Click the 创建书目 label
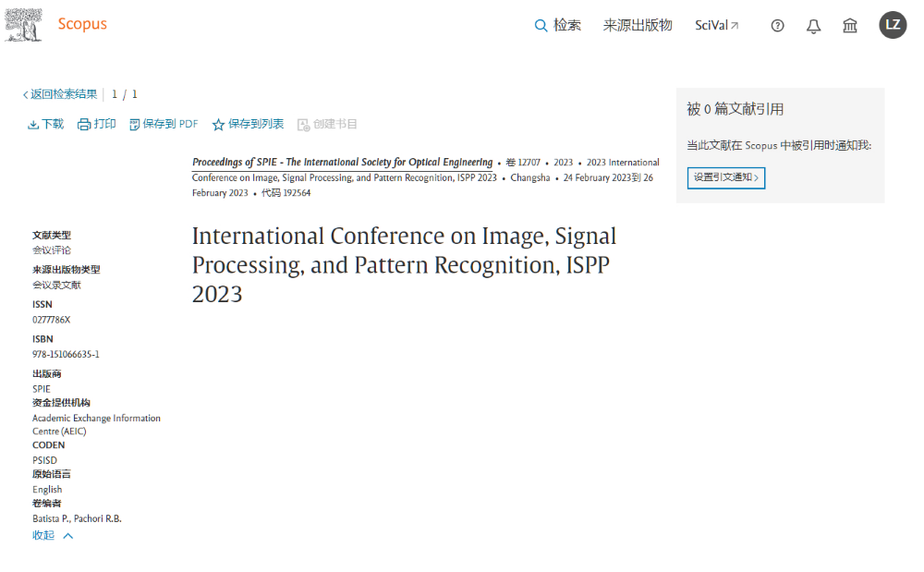This screenshot has height=572, width=924. pyautogui.click(x=335, y=125)
